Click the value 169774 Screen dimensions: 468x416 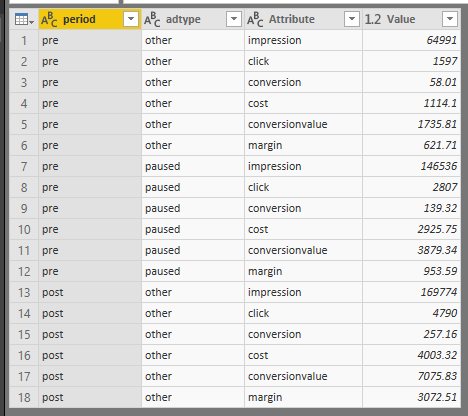point(439,292)
